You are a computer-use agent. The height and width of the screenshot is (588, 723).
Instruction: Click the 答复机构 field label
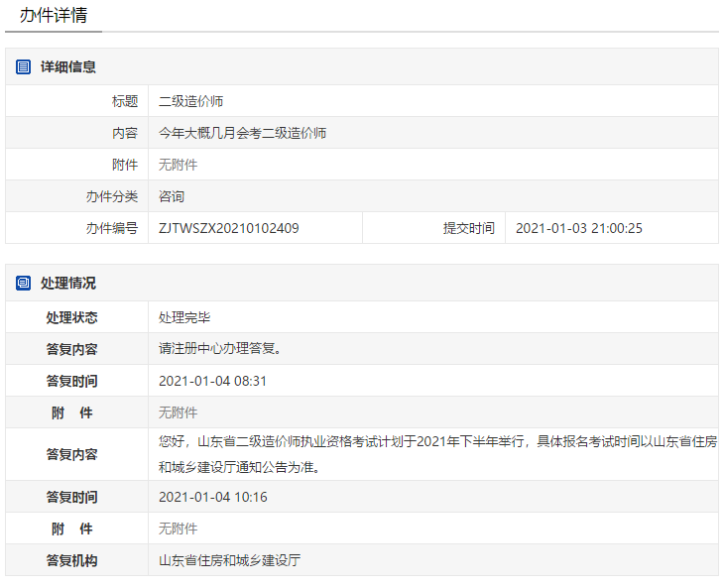click(72, 560)
